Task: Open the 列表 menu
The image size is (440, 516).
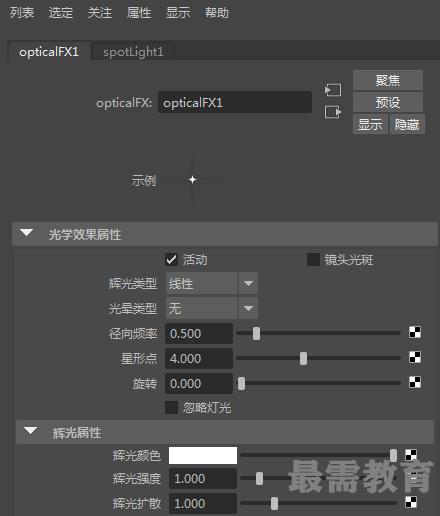Action: (22, 13)
